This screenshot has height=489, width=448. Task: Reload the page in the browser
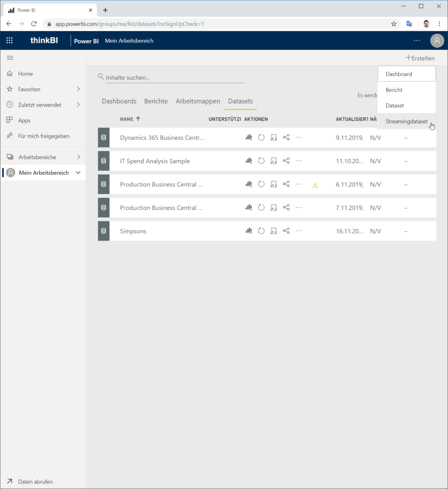click(34, 24)
